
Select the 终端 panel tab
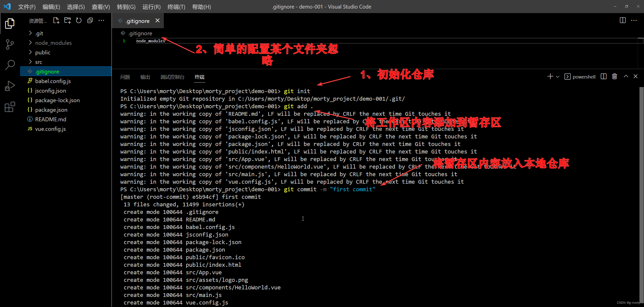[200, 77]
